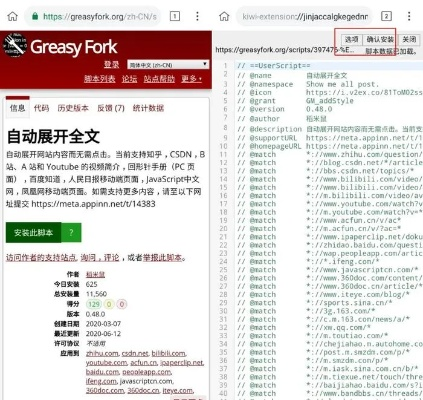Viewport: 423px width, 400px height.
Task: Tap the green padlock icon in the address bar
Action: click(35, 16)
